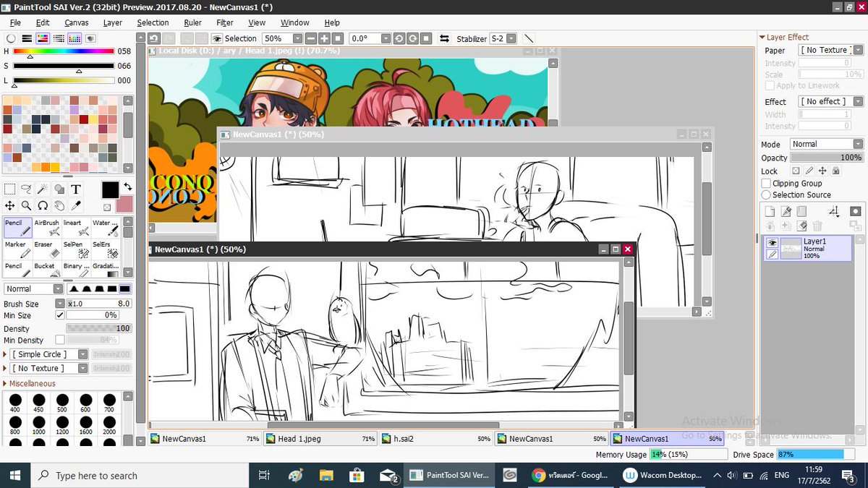Viewport: 868px width, 488px height.
Task: Choose the Bucket fill tool
Action: [x=47, y=270]
